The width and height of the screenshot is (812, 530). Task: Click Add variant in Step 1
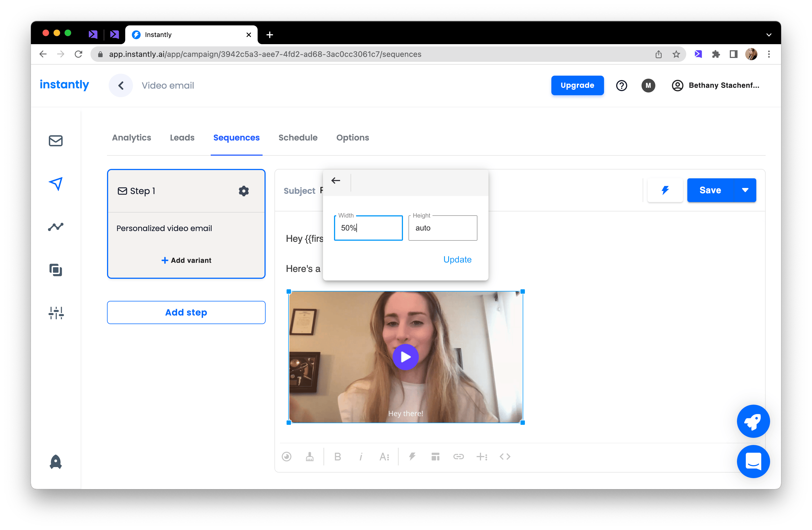pyautogui.click(x=186, y=260)
